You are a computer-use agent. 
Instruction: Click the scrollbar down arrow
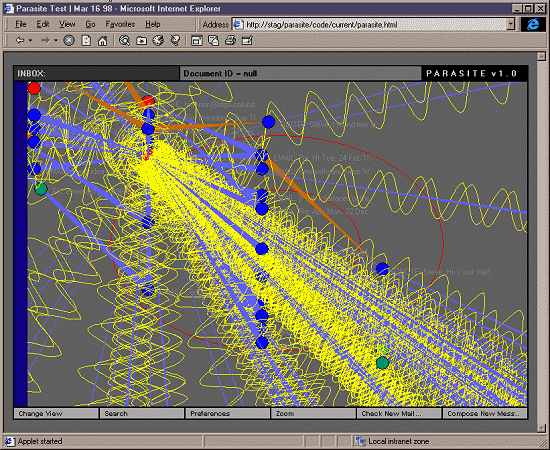pyautogui.click(x=542, y=428)
